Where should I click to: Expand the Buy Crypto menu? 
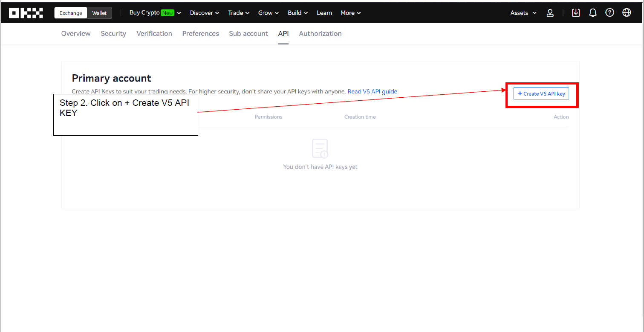pyautogui.click(x=155, y=13)
